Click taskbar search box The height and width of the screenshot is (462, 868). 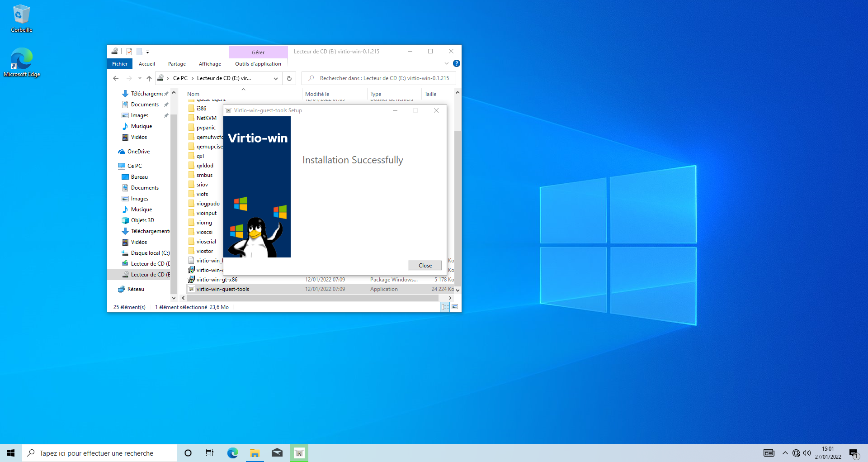tap(99, 453)
